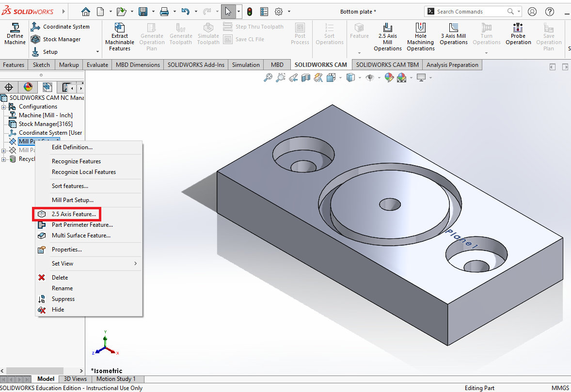This screenshot has width=571, height=392.
Task: Open 2.5 Axis Mill Operations
Action: click(387, 37)
